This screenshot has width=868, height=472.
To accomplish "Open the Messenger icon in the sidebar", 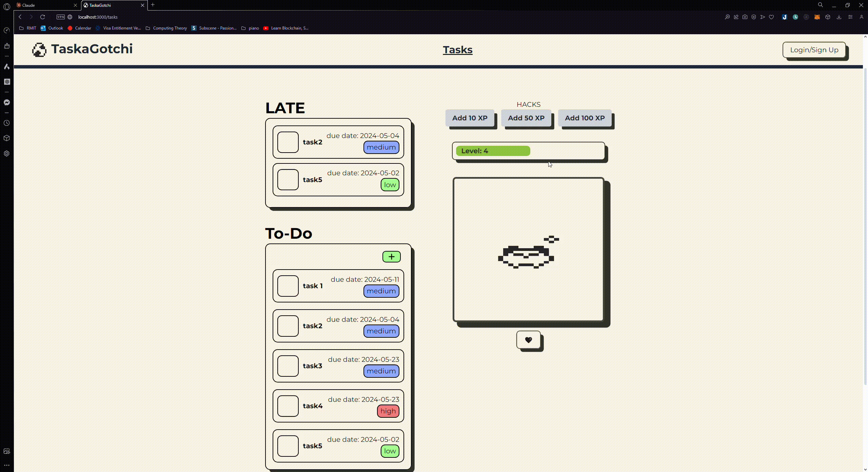I will pyautogui.click(x=7, y=102).
